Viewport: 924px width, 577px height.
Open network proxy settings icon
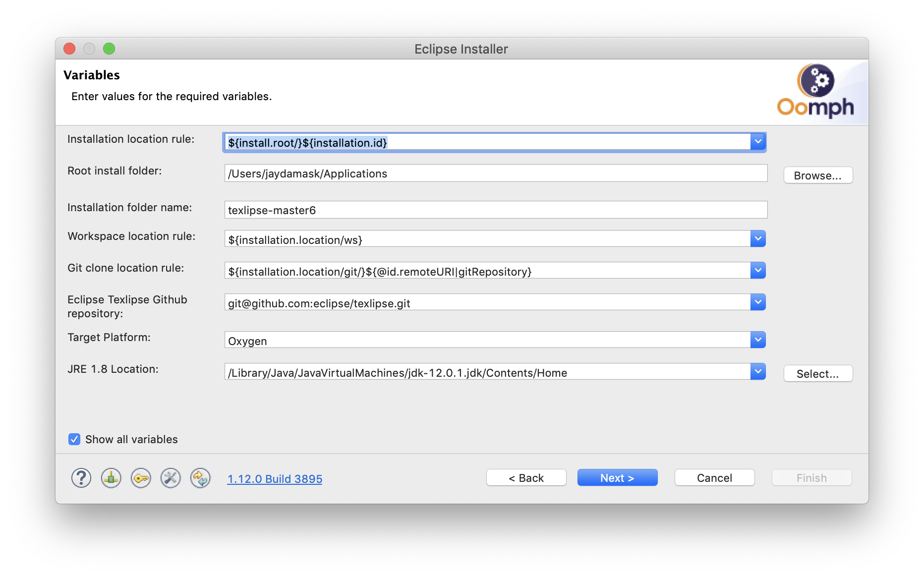(111, 478)
